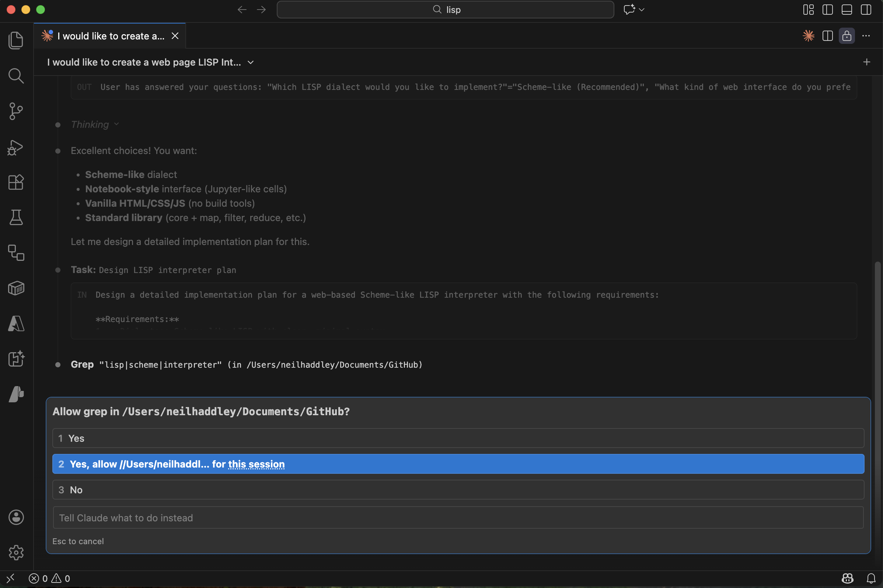Open the Azure extension view
Screen dimensions: 883x588
click(16, 323)
